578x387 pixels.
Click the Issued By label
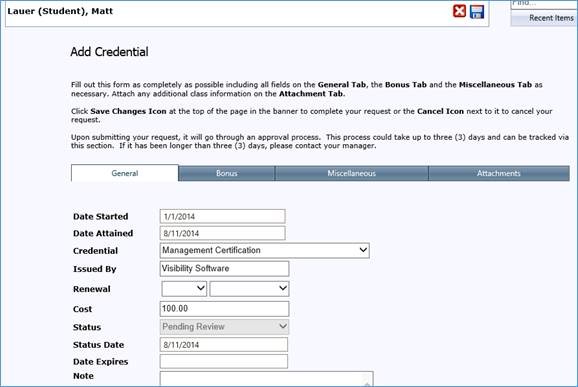click(95, 269)
